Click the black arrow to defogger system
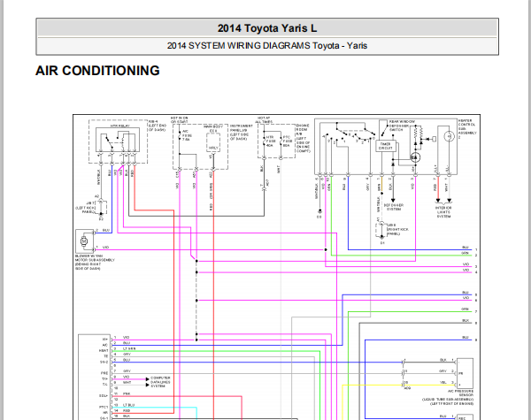531x420 pixels. pyautogui.click(x=393, y=201)
